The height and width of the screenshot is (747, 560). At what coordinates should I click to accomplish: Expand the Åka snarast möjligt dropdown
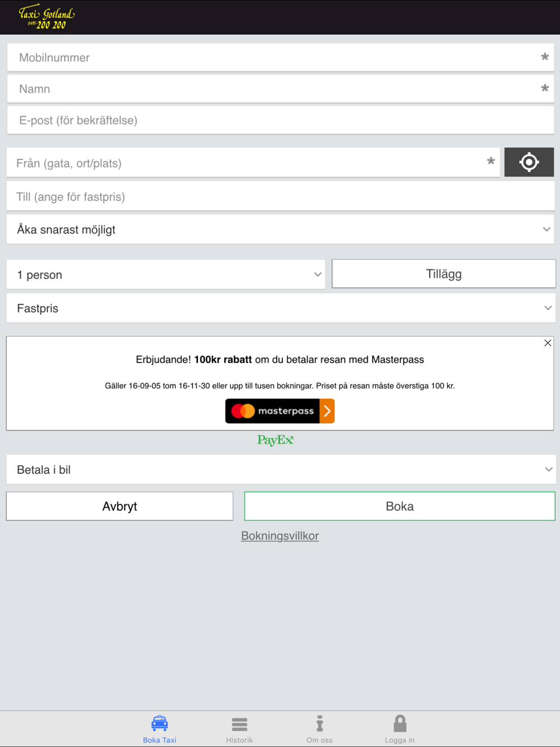click(280, 230)
